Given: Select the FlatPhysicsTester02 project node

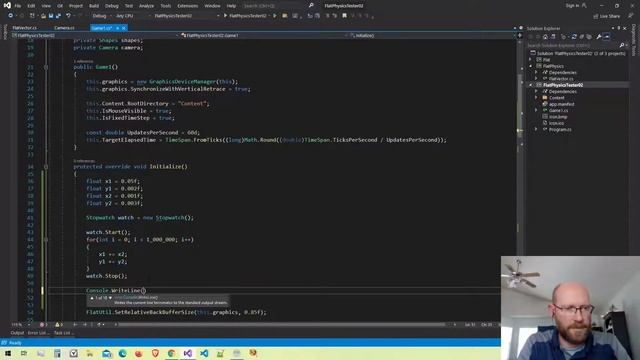Looking at the screenshot, I should (x=563, y=85).
